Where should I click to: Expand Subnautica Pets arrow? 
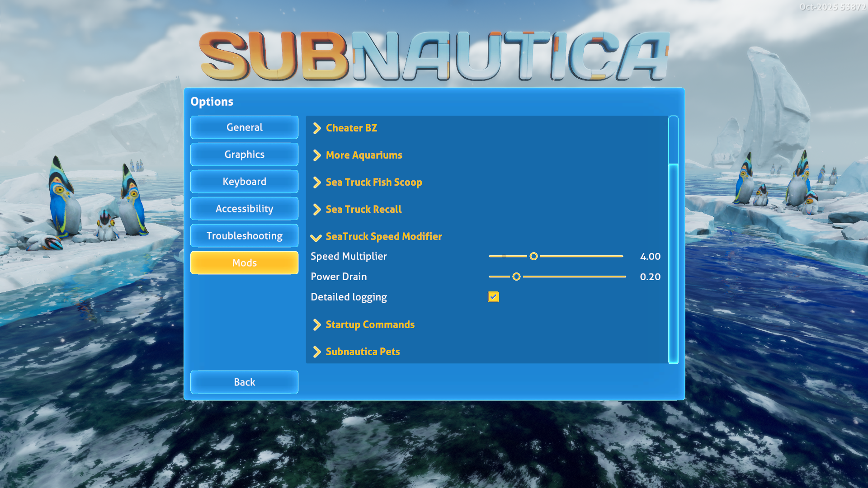(x=317, y=352)
